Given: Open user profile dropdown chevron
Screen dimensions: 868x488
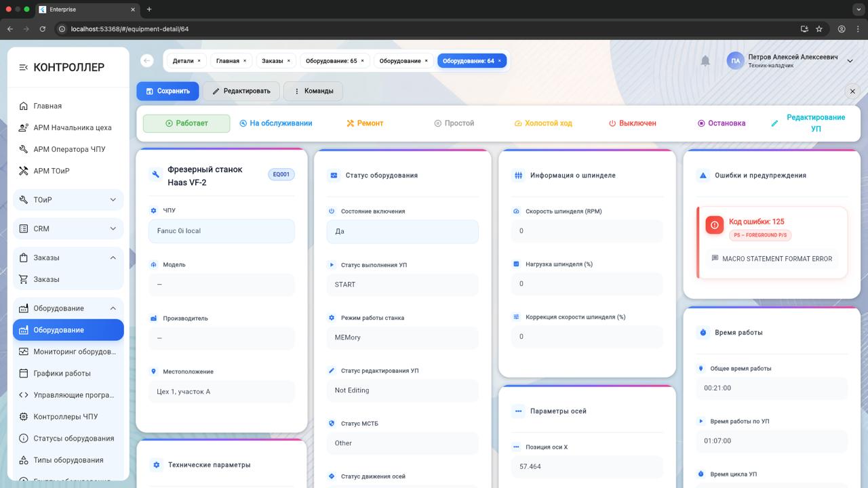Looking at the screenshot, I should click(x=850, y=61).
